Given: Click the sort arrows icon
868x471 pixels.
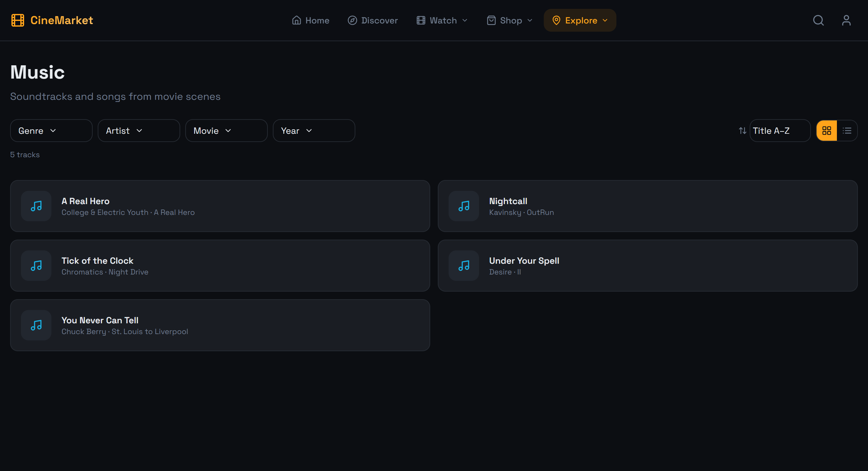Looking at the screenshot, I should 742,131.
